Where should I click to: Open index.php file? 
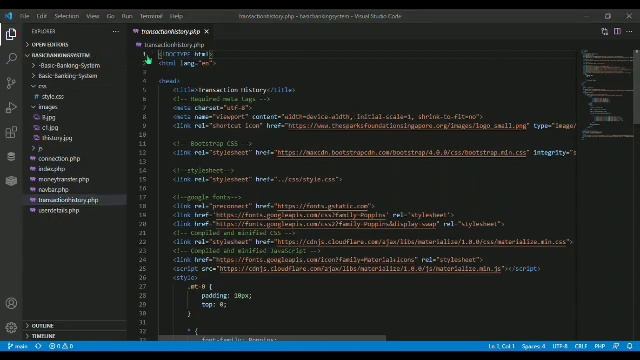[74, 169]
